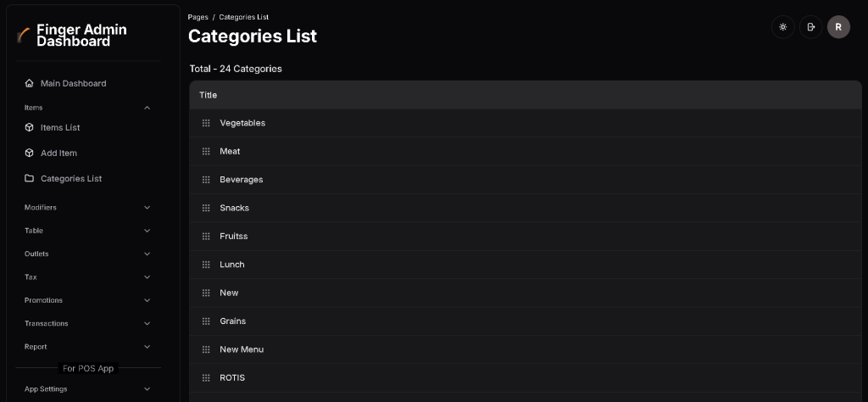The image size is (868, 402).
Task: Click the Categories List folder icon
Action: [x=30, y=178]
